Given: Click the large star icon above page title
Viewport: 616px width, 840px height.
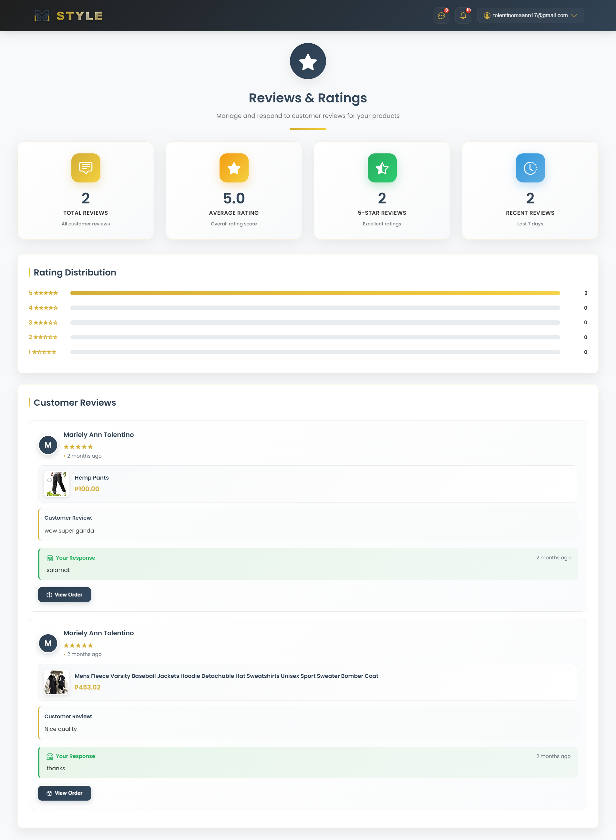Looking at the screenshot, I should 308,61.
